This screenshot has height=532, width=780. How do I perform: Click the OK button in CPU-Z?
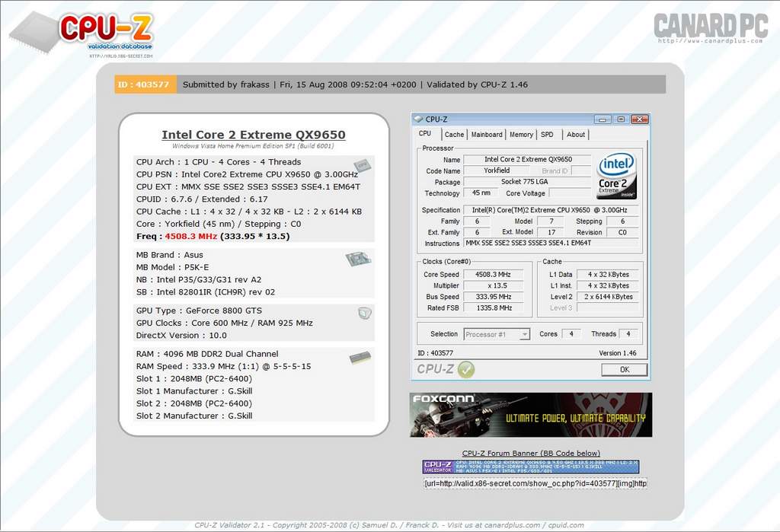pyautogui.click(x=625, y=369)
